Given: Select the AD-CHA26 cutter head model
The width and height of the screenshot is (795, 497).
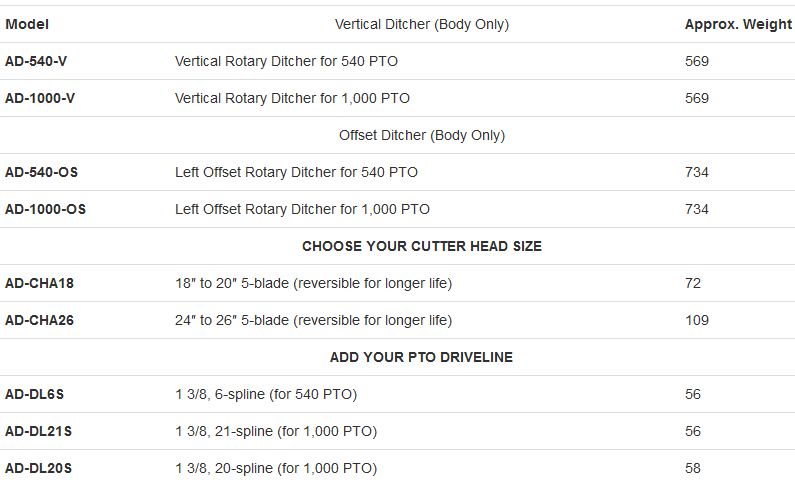Looking at the screenshot, I should 39,320.
